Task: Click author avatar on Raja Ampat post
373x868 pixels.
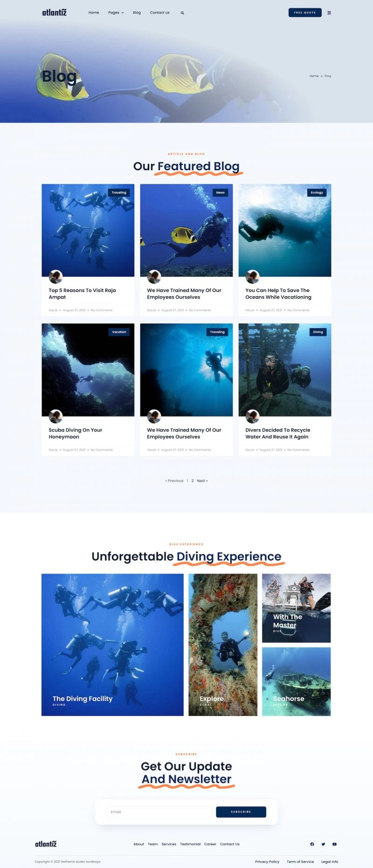Action: point(55,277)
